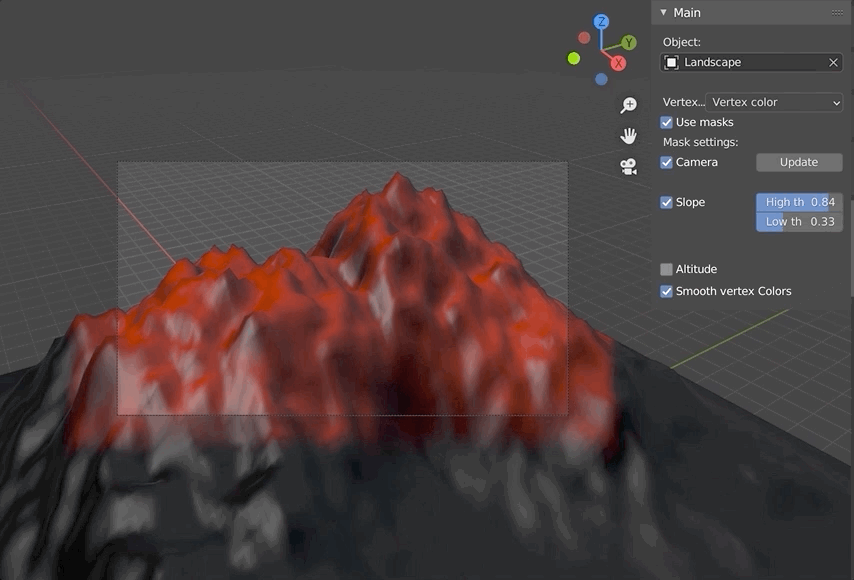Clear the Landscape object with the X
The height and width of the screenshot is (580, 854).
coord(833,62)
